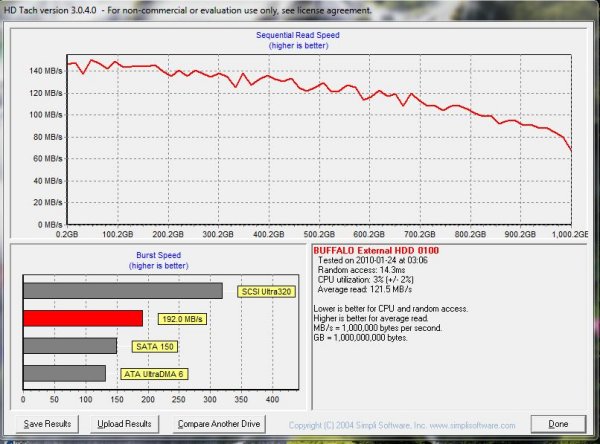600x444 pixels.
Task: Select the ATA UltraDMA 6 gray bar
Action: 64,373
